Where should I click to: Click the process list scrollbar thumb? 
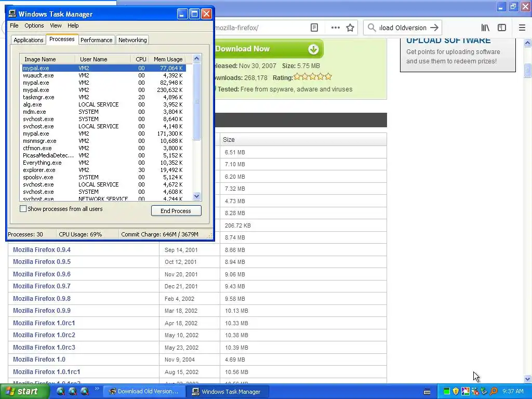[x=196, y=101]
